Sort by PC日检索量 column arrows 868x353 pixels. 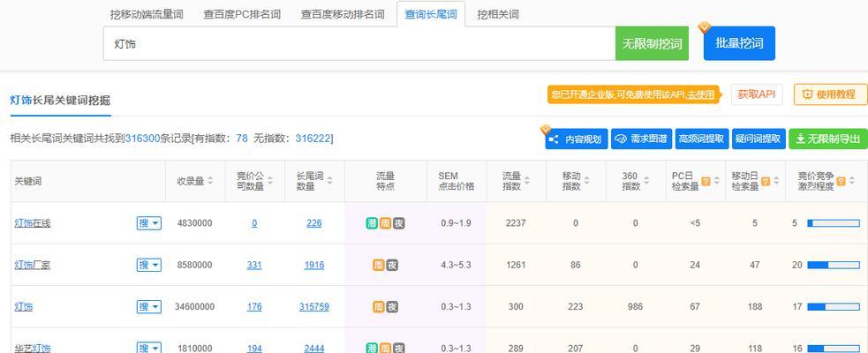[x=717, y=181]
